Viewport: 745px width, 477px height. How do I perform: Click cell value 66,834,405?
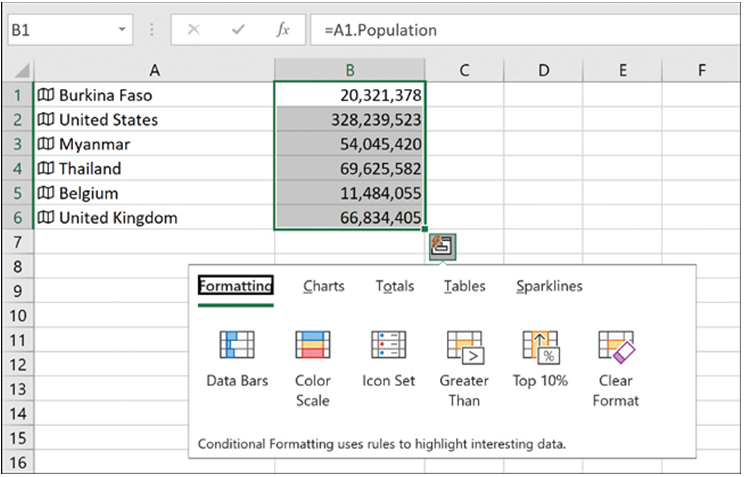[x=350, y=217]
